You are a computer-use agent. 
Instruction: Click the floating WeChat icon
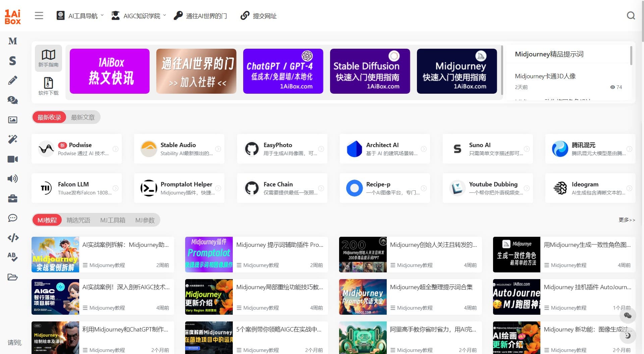point(628,315)
